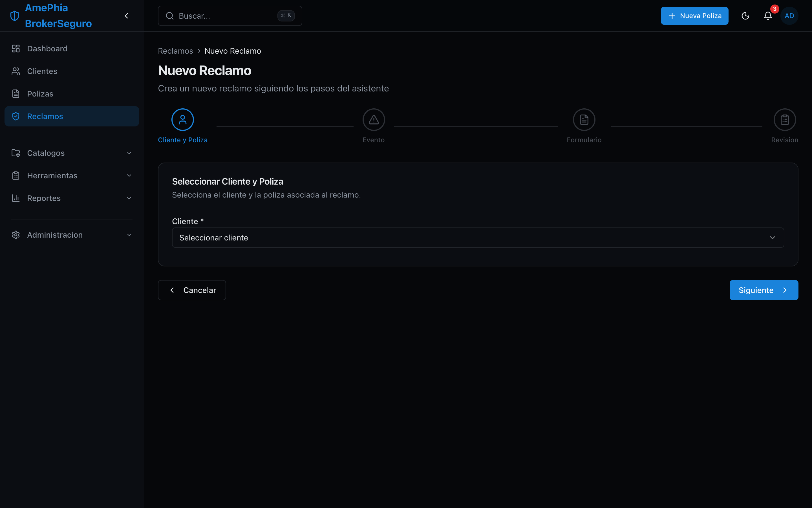Select the Reclamos sidebar label
812x508 pixels.
pyautogui.click(x=45, y=116)
